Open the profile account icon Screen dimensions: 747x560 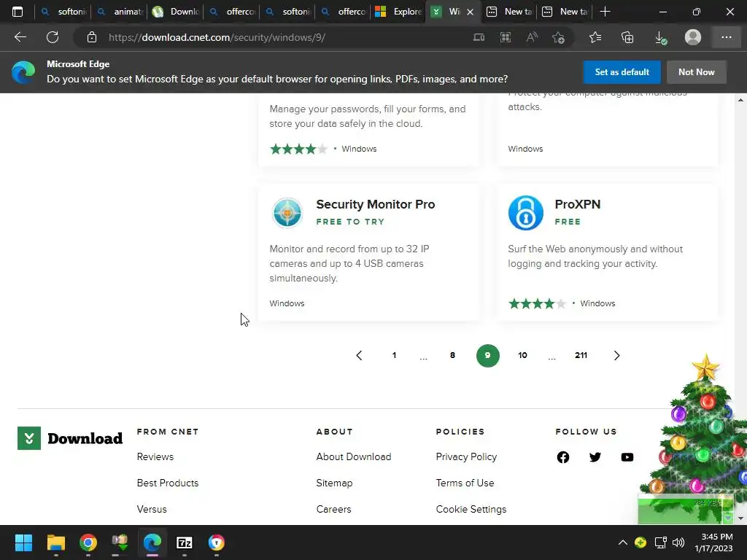693,37
